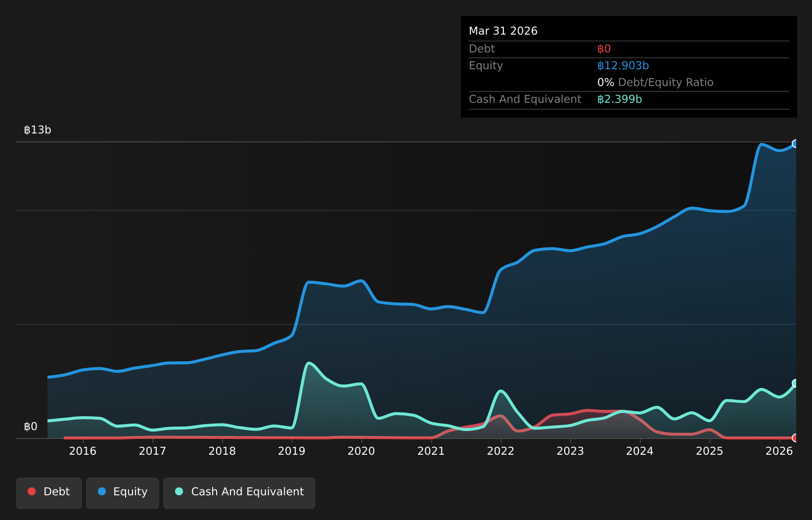Click the teal Cash And Equivalent legend dot
812x520 pixels.
[x=179, y=491]
